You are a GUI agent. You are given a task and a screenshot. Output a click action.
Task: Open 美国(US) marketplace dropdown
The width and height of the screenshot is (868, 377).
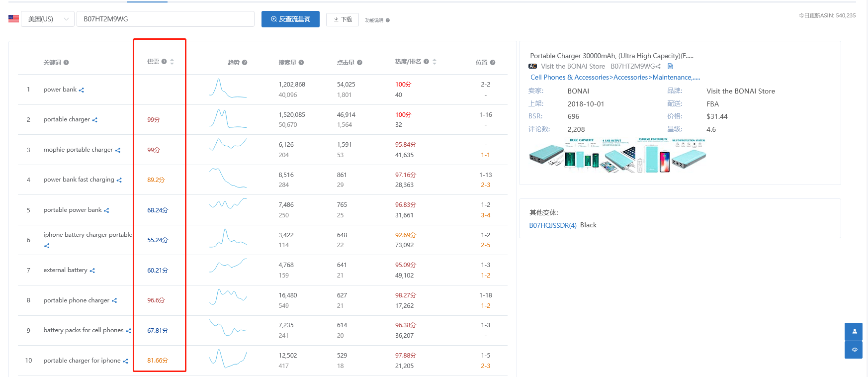[48, 19]
